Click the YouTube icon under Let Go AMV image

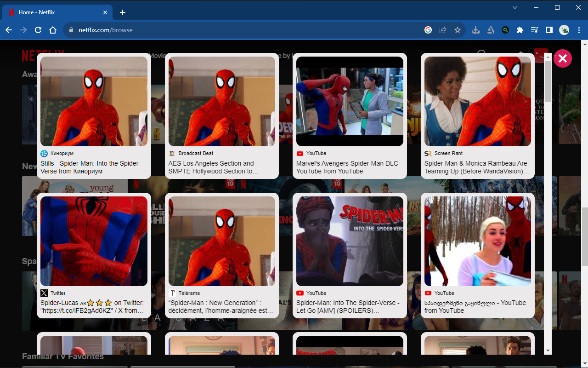[300, 293]
